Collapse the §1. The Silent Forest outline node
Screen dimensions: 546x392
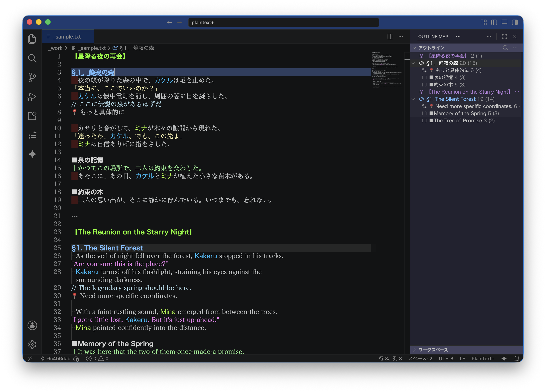413,99
